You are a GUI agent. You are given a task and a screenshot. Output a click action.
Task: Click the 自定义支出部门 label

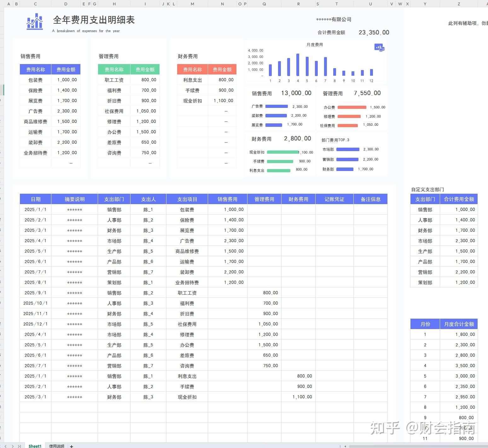coord(427,190)
